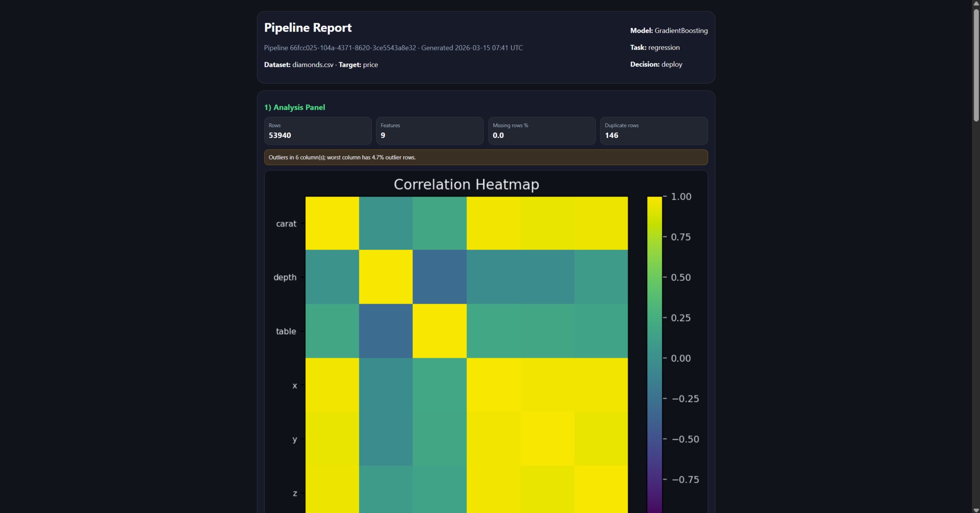This screenshot has width=980, height=513.
Task: Click the scrollbar down arrow
Action: point(976,510)
